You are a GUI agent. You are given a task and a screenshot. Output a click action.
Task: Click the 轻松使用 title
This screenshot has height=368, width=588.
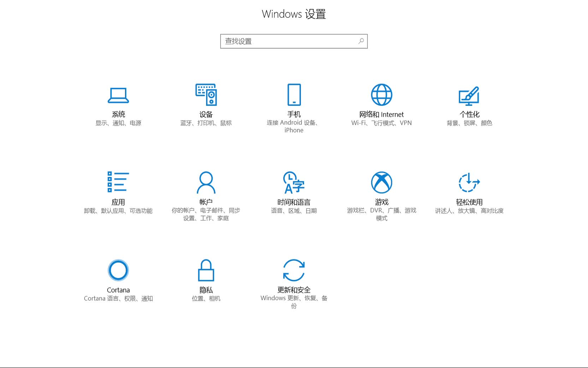(x=469, y=202)
